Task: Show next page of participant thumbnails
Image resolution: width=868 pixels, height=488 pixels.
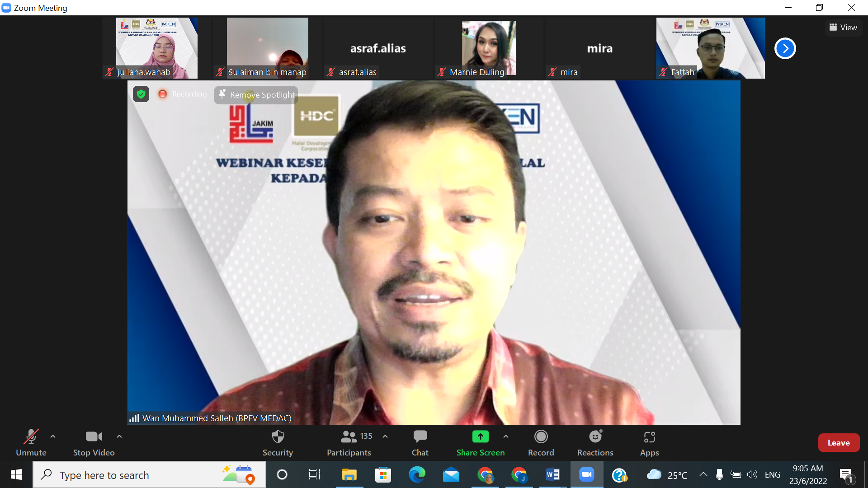Action: pos(785,48)
